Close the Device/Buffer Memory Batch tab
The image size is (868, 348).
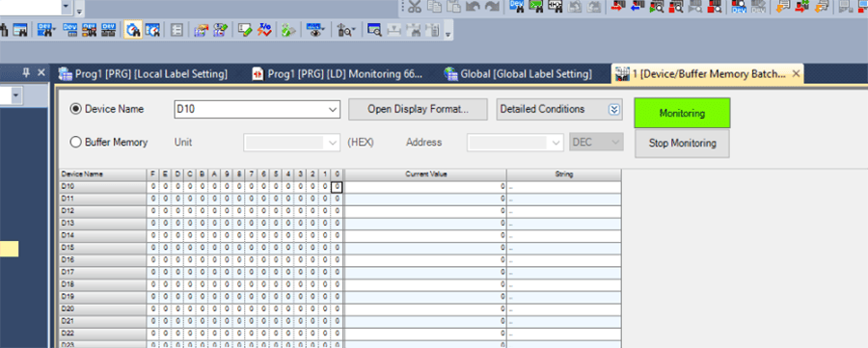click(796, 73)
